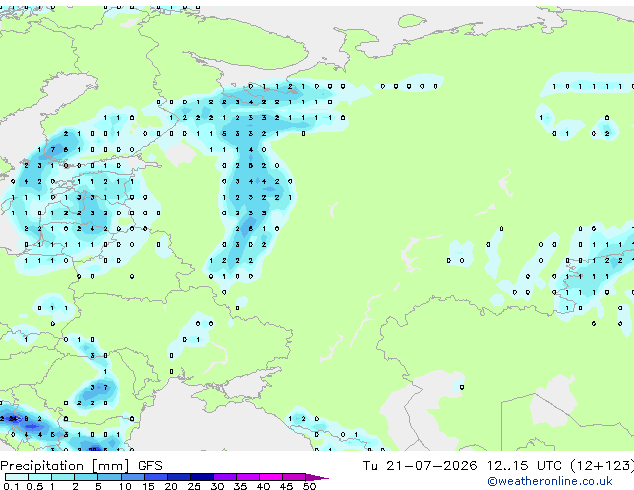Pick the 30–35 mm purple legend swatch
The image size is (634, 490).
point(224,477)
